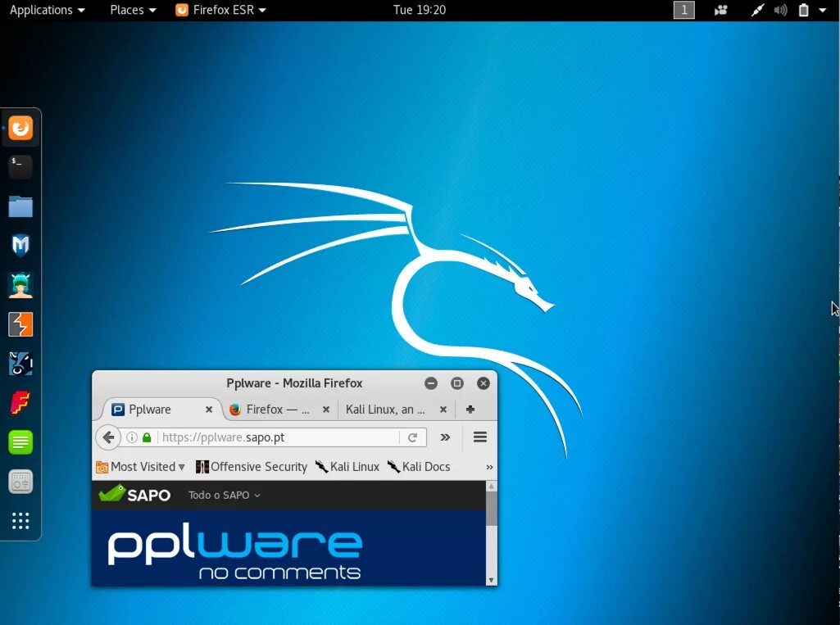The image size is (840, 625).
Task: Expand the Places menu
Action: coord(133,10)
